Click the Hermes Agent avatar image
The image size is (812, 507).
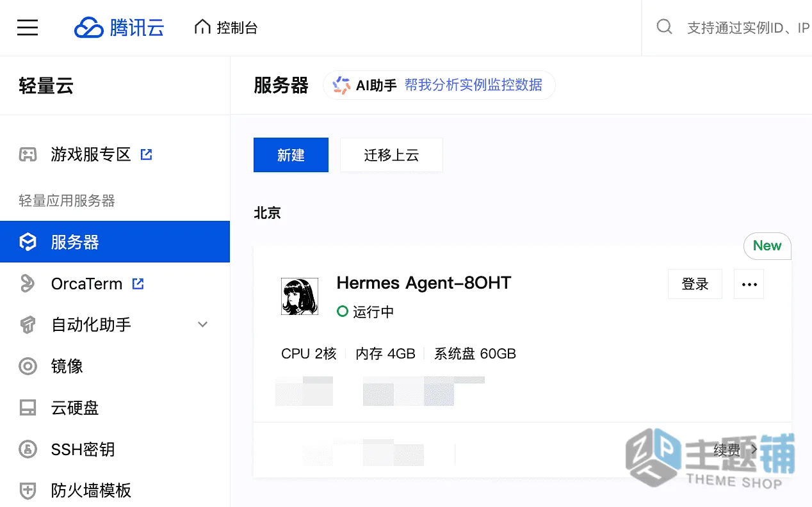[300, 296]
